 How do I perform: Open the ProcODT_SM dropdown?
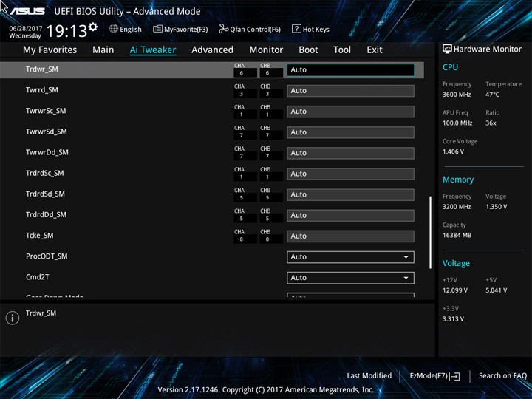(x=350, y=257)
